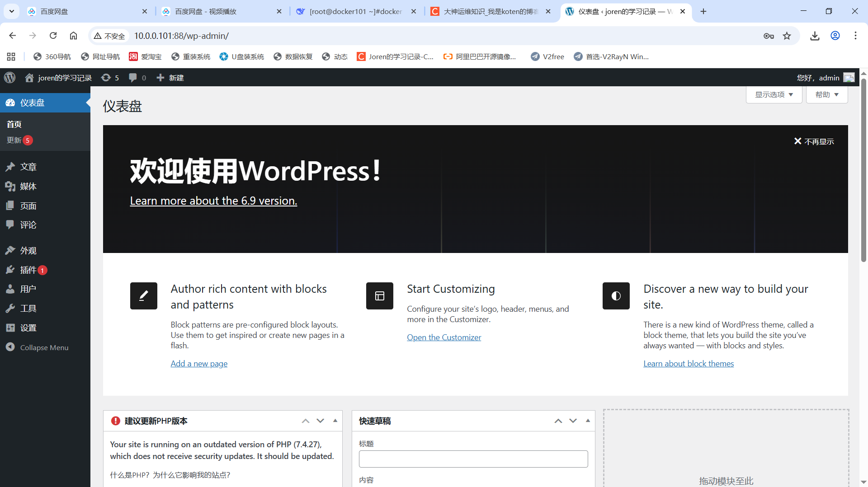Image resolution: width=868 pixels, height=487 pixels.
Task: Move 建议更新PHP版本 widget up
Action: tap(306, 421)
